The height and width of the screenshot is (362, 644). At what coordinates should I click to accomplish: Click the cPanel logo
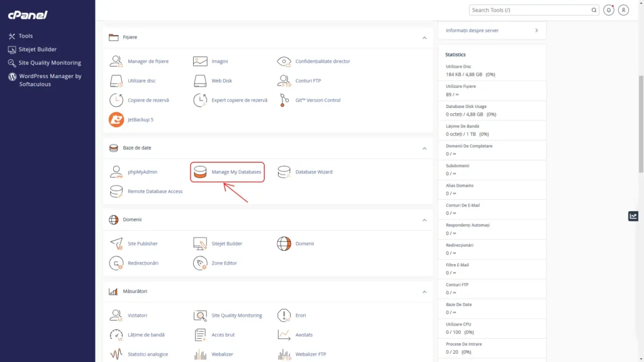pos(28,15)
